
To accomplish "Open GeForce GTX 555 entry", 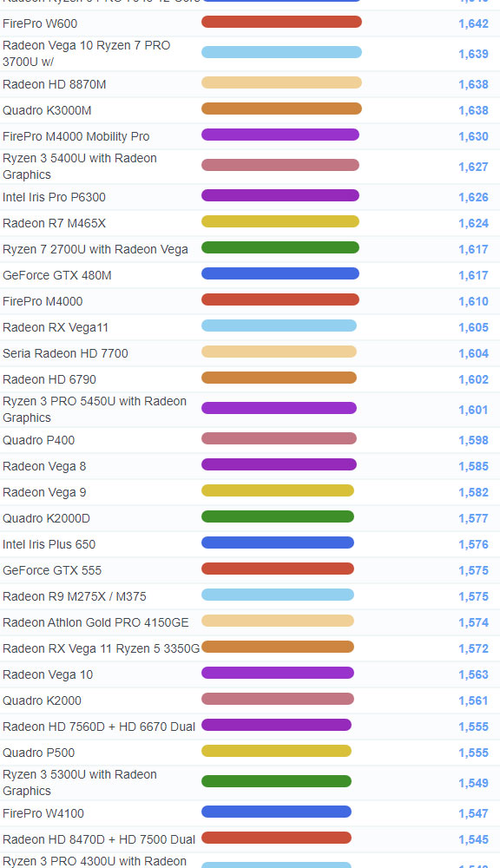I will tap(52, 571).
